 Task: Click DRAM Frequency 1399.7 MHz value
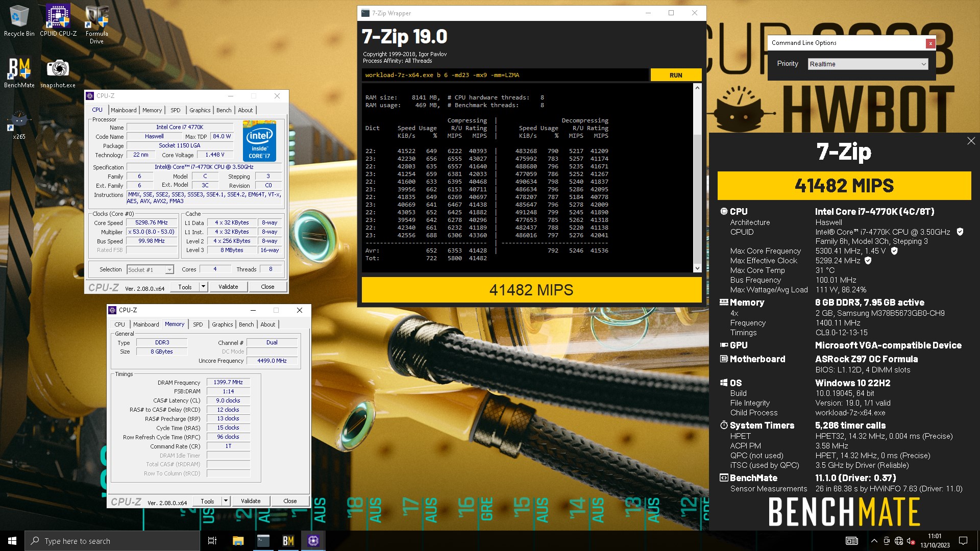pos(228,382)
